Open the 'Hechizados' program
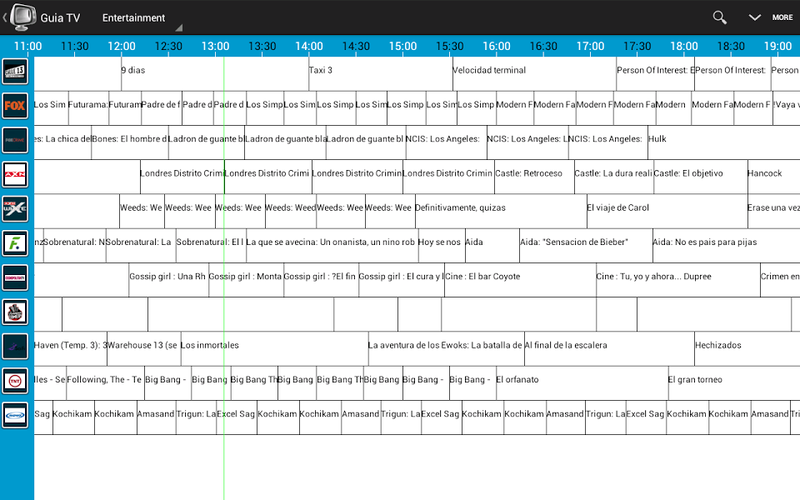The width and height of the screenshot is (800, 500). pyautogui.click(x=747, y=348)
